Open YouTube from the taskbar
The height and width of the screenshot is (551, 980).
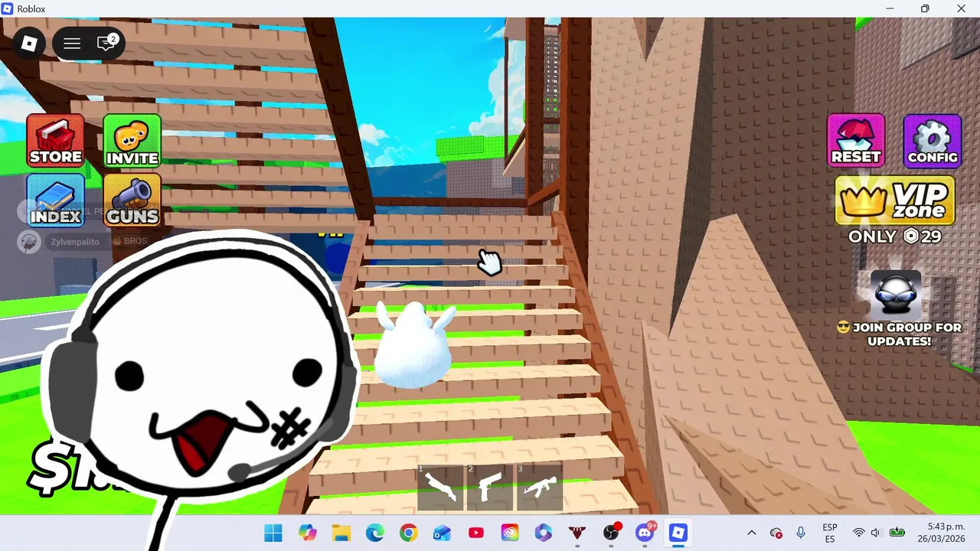[475, 533]
